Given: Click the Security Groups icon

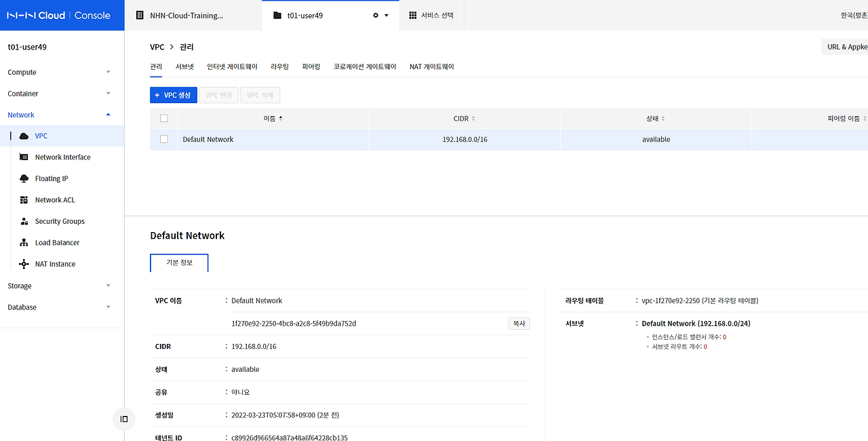Looking at the screenshot, I should point(24,221).
